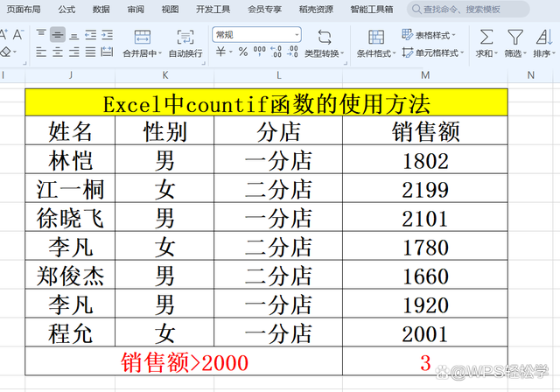Click the AutoSum sigma icon
Viewport: 560px width, 392px height.
coord(486,37)
